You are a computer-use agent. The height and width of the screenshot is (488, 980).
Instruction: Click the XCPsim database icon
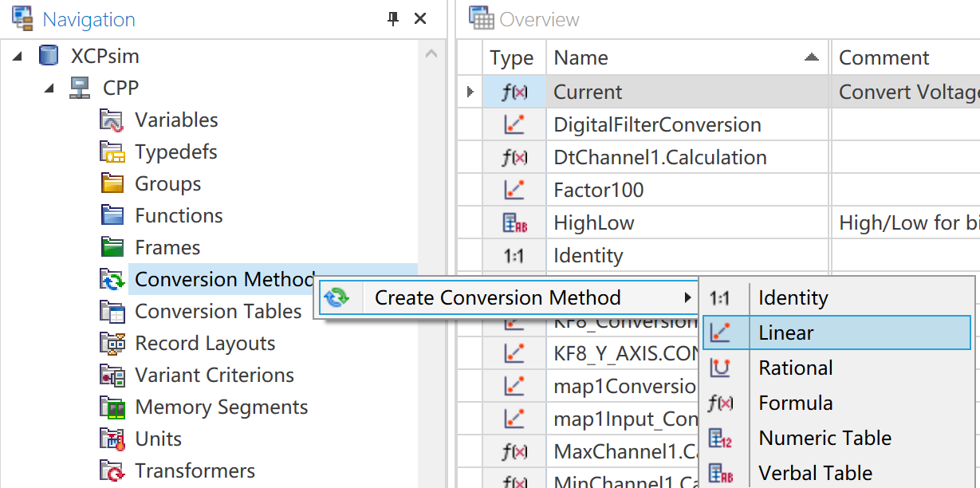(x=49, y=56)
